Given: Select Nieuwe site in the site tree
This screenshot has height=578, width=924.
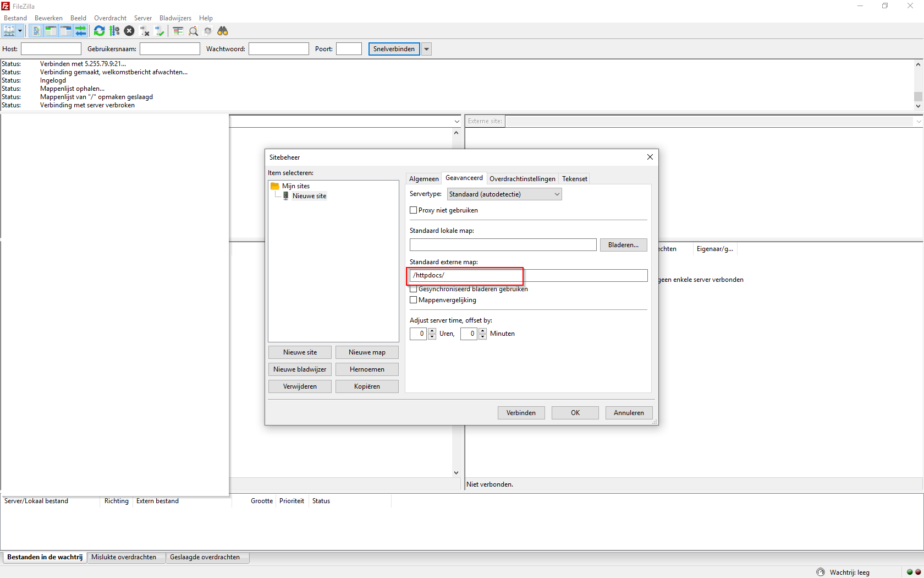Looking at the screenshot, I should coord(309,196).
